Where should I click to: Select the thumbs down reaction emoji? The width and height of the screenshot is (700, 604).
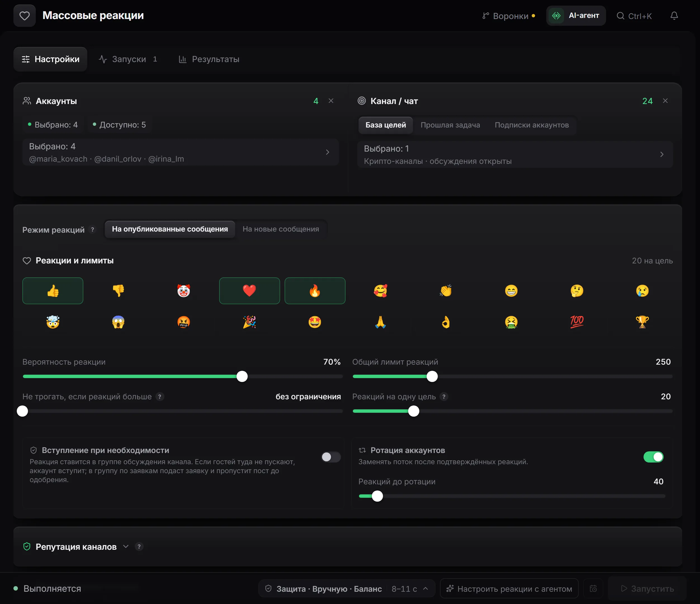[118, 291]
